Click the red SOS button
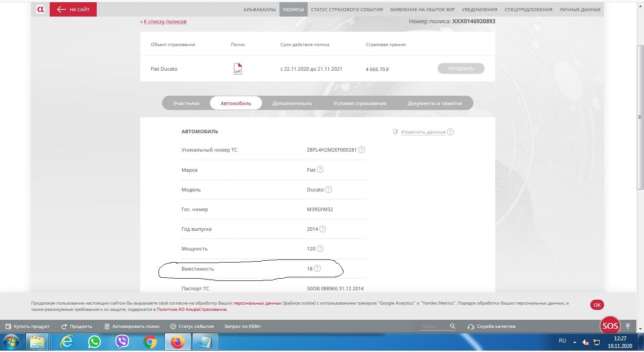 click(610, 326)
